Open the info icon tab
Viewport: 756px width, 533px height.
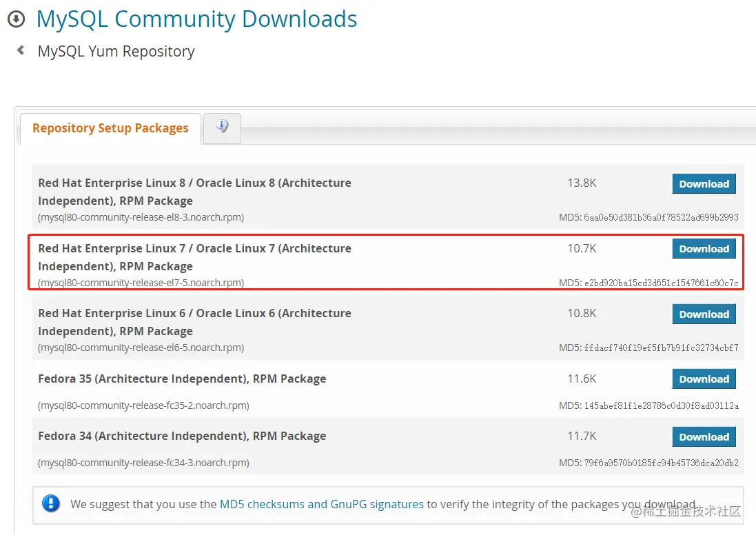click(222, 128)
